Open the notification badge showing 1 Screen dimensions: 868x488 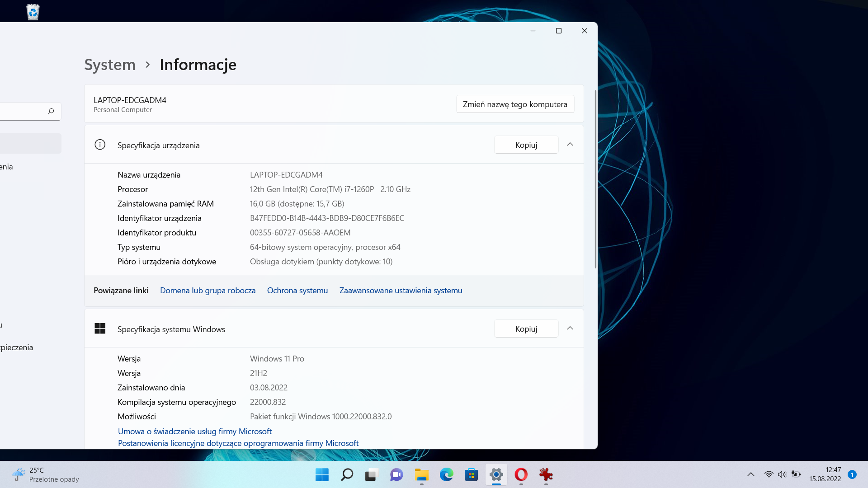[x=852, y=474]
